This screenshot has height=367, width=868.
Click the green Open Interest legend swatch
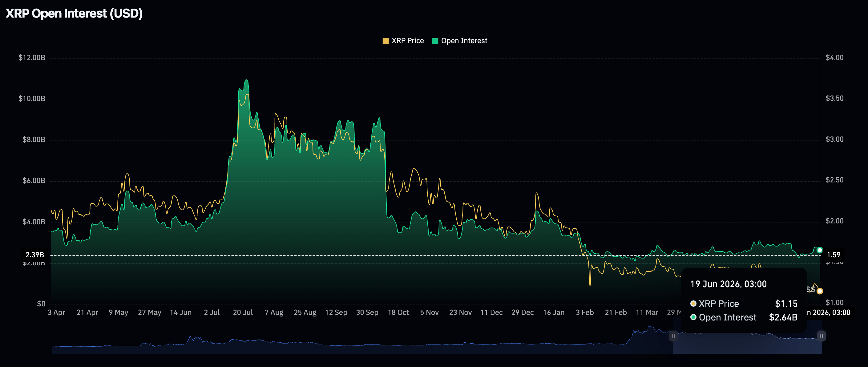pos(435,41)
